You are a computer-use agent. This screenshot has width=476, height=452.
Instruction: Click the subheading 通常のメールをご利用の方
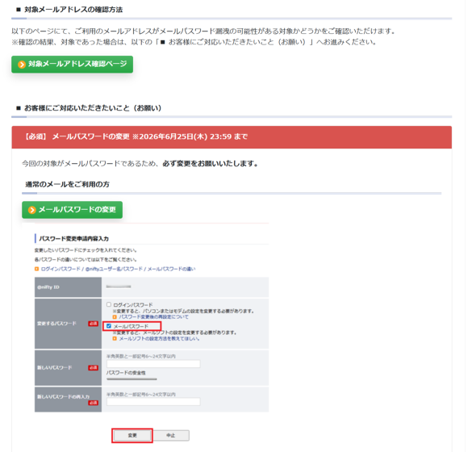click(67, 184)
